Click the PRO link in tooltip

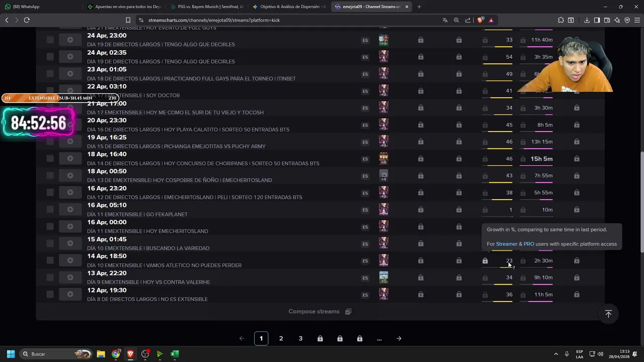point(529,244)
